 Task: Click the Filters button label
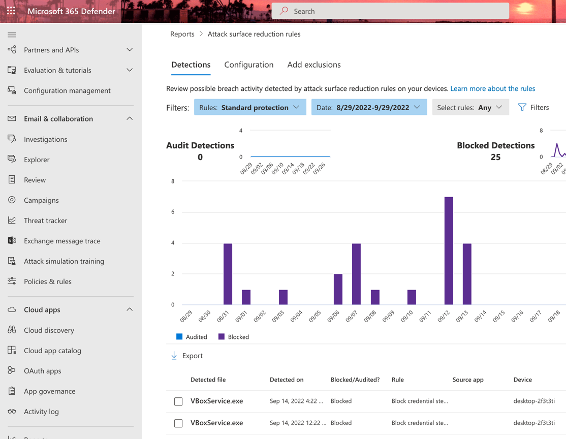pos(539,107)
